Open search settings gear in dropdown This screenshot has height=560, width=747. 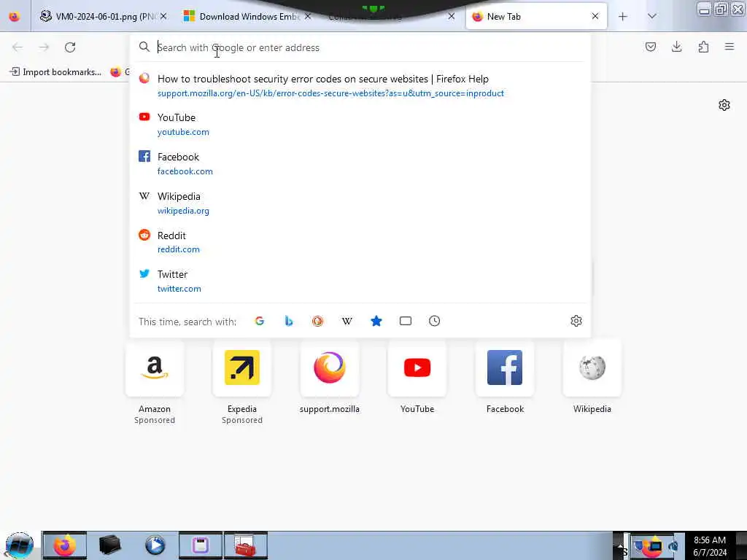[576, 321]
